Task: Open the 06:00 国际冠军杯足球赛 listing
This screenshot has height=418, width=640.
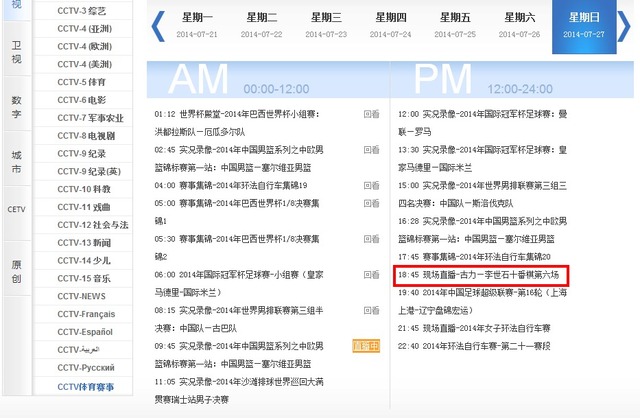Action: (239, 284)
